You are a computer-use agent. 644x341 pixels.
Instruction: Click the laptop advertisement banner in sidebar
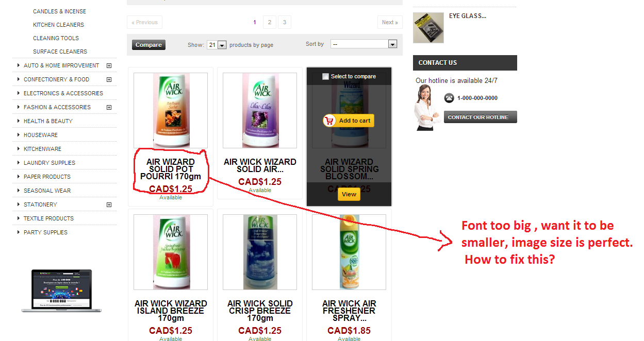tap(61, 291)
